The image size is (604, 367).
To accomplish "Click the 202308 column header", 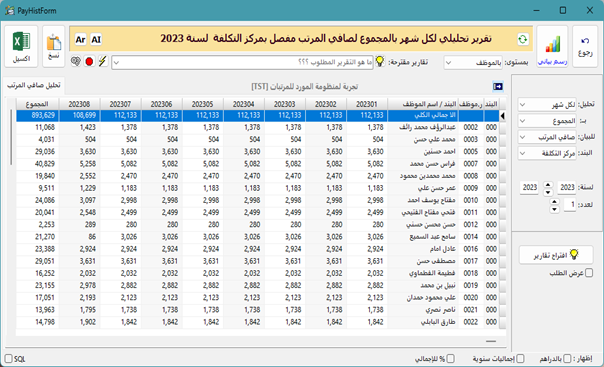I will 79,104.
